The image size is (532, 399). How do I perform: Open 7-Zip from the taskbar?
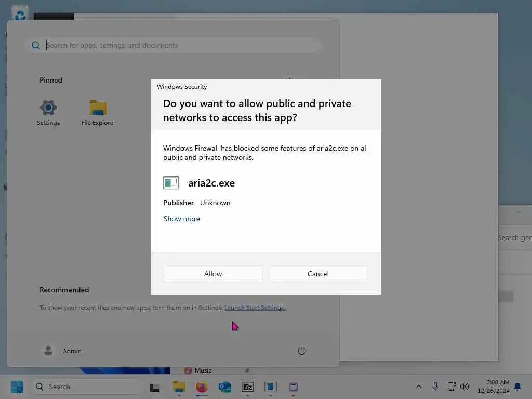coord(248,387)
